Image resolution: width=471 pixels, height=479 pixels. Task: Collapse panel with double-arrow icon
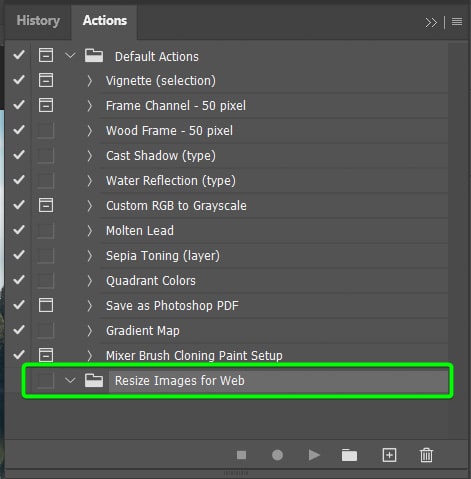(431, 23)
